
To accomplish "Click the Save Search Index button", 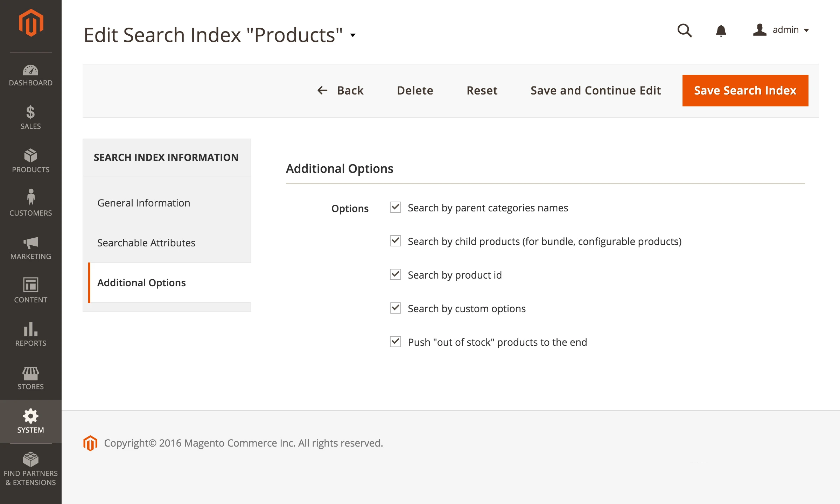I will point(745,91).
